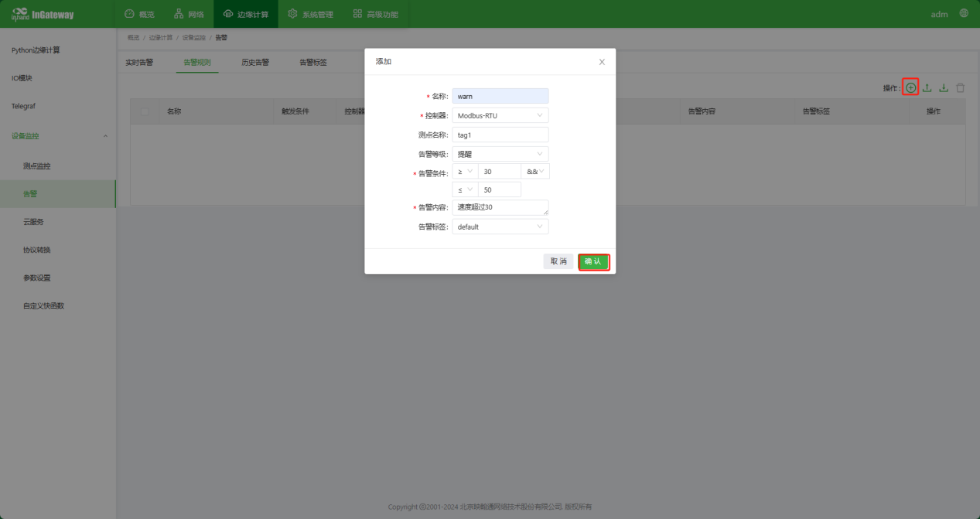Click the InGateway logo
980x519 pixels.
point(43,14)
